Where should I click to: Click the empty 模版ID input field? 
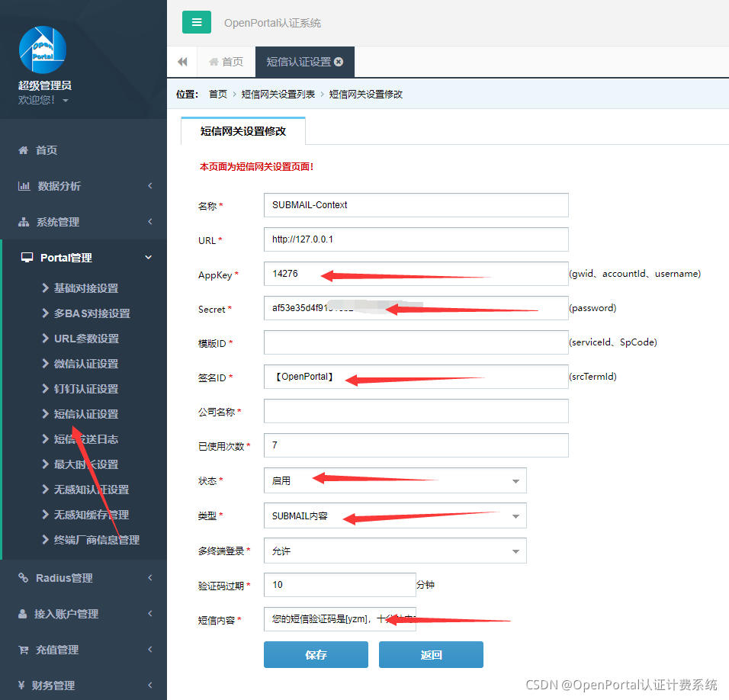[416, 342]
